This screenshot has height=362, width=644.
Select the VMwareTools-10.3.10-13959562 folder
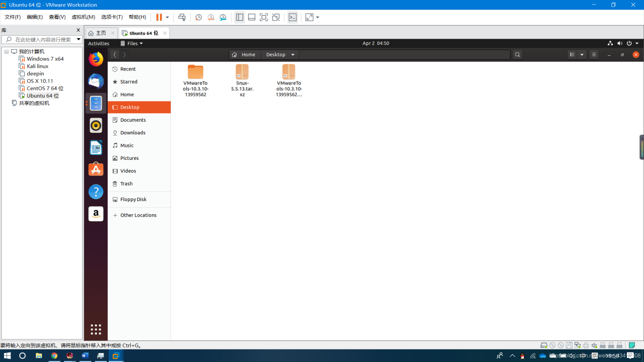195,81
